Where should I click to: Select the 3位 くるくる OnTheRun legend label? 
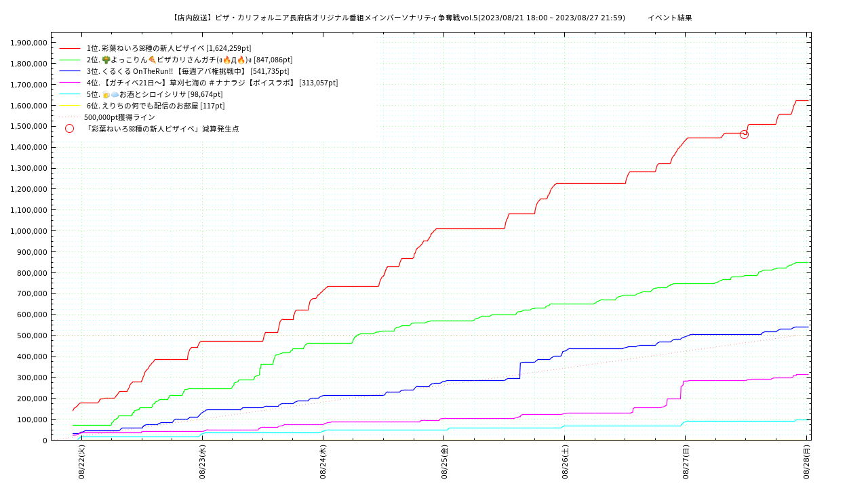point(188,71)
